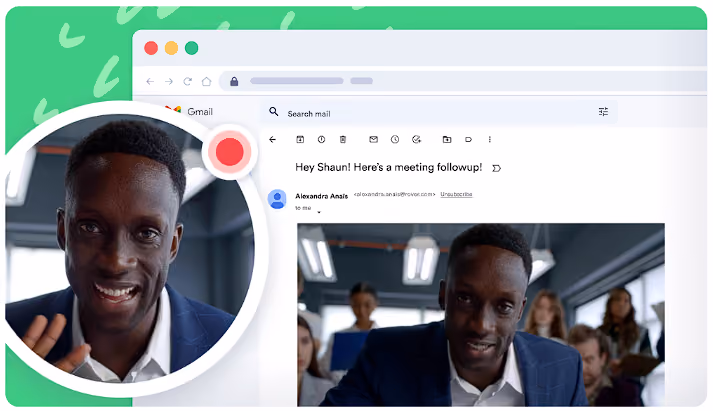
Task: Click the importance marker beside subject
Action: [497, 168]
